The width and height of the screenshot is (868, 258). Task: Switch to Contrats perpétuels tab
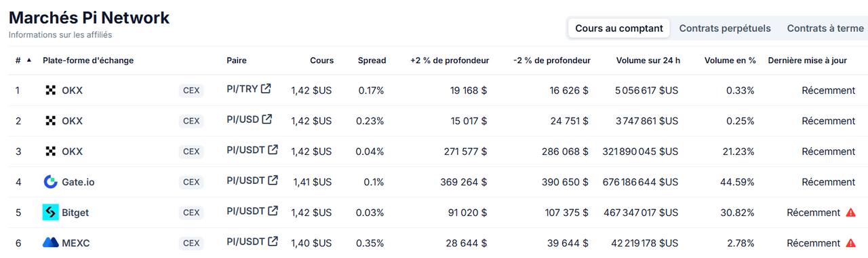tap(725, 29)
